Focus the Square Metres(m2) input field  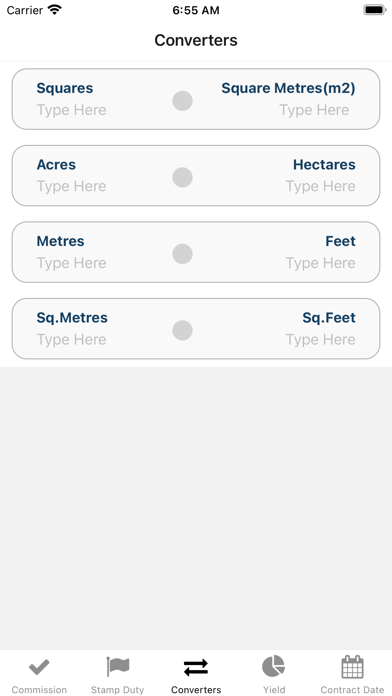tap(314, 110)
